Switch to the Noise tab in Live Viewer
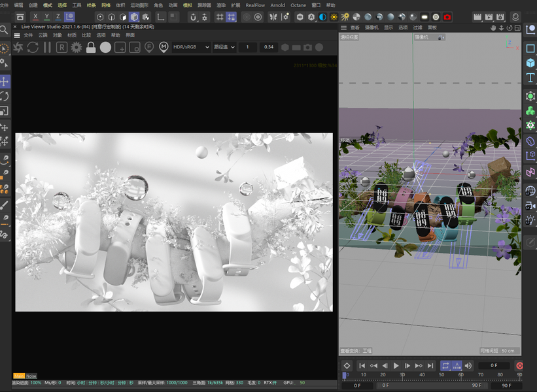This screenshot has width=537, height=392. (31, 376)
